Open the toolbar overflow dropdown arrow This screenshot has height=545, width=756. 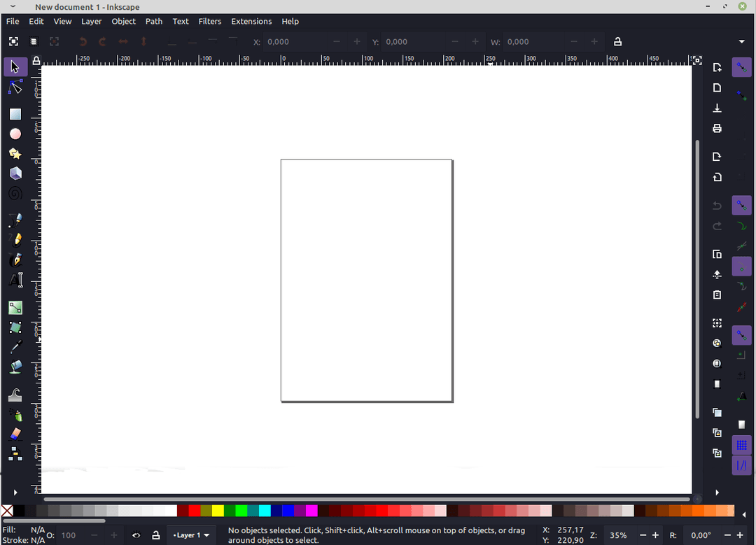[x=741, y=41]
